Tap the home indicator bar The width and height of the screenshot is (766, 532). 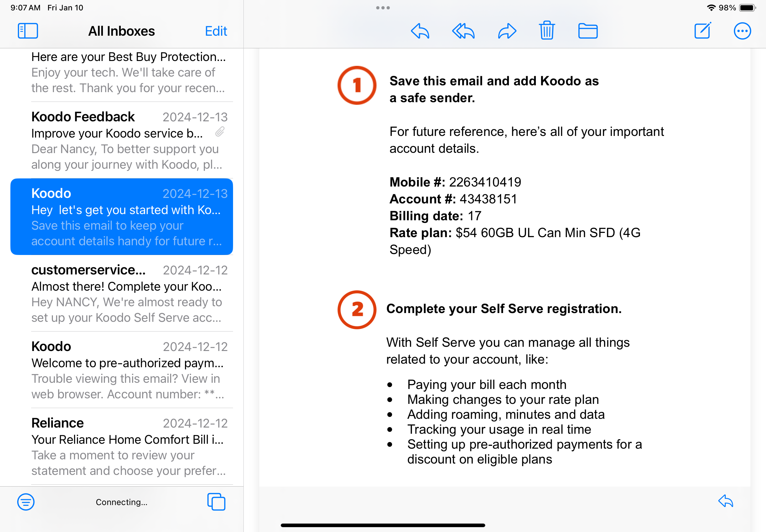(x=383, y=525)
